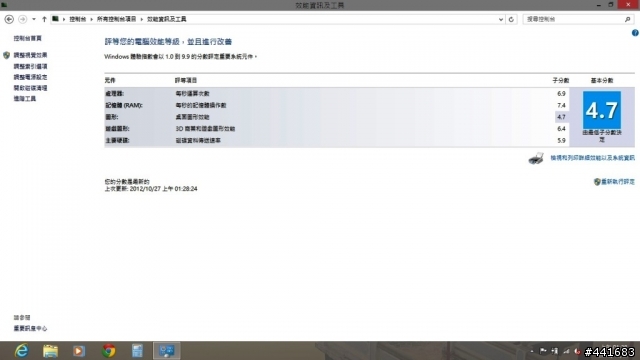This screenshot has height=360, width=640.
Task: Click the Back navigation arrow
Action: [9, 19]
